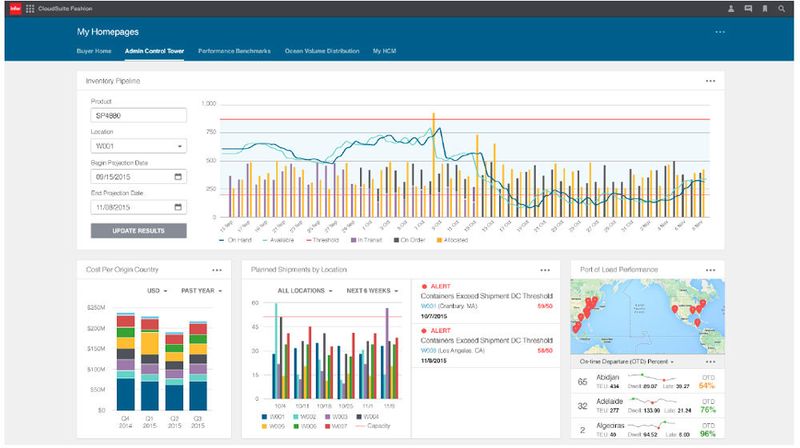The height and width of the screenshot is (448, 800).
Task: Click the UPDATE RESULTS button
Action: click(x=138, y=231)
